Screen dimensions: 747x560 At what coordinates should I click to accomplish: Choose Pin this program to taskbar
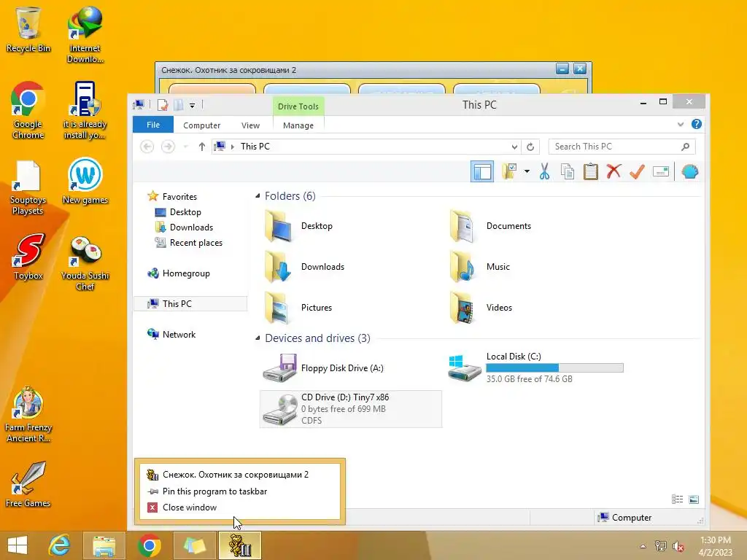point(215,491)
